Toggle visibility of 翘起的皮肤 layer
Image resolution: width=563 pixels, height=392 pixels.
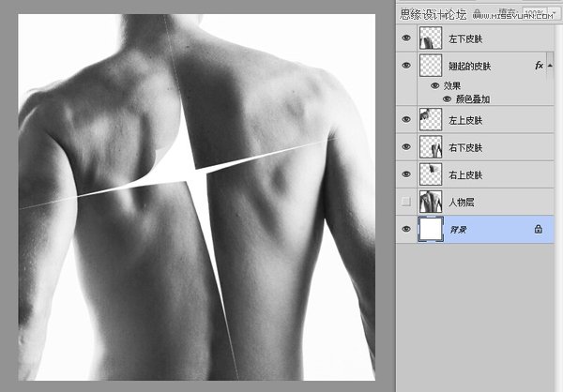pos(405,66)
